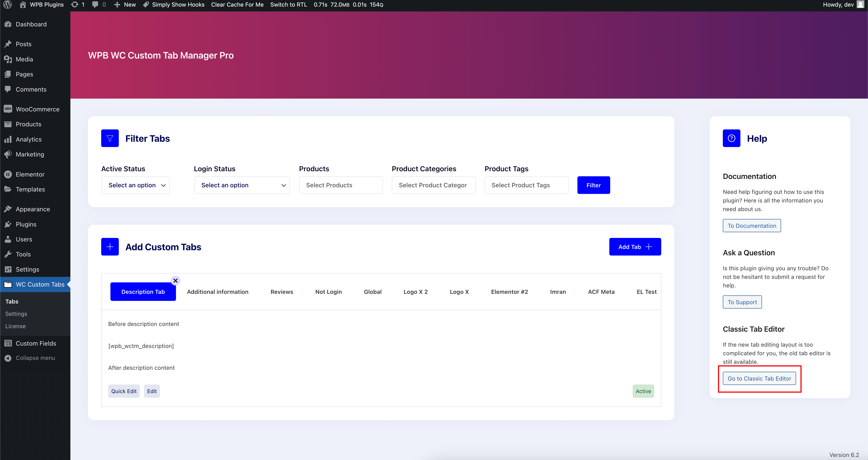Switch to the ACF Meta tab
868x460 pixels.
(x=601, y=292)
